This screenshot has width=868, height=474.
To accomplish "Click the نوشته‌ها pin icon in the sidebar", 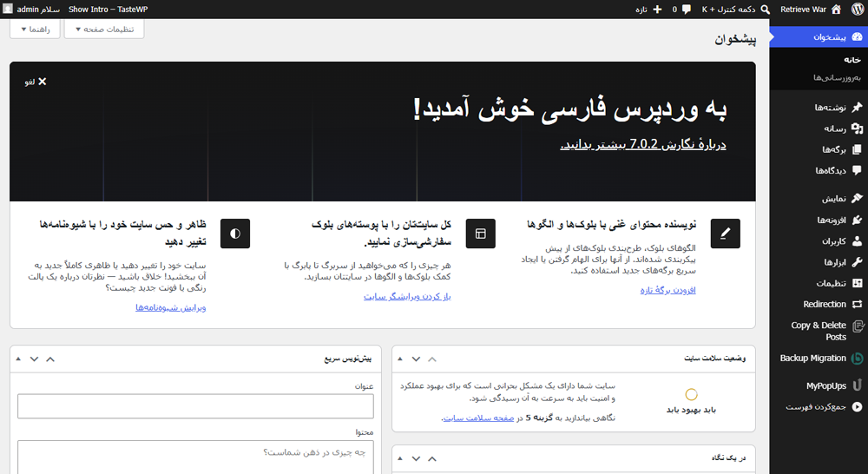I will 857,107.
